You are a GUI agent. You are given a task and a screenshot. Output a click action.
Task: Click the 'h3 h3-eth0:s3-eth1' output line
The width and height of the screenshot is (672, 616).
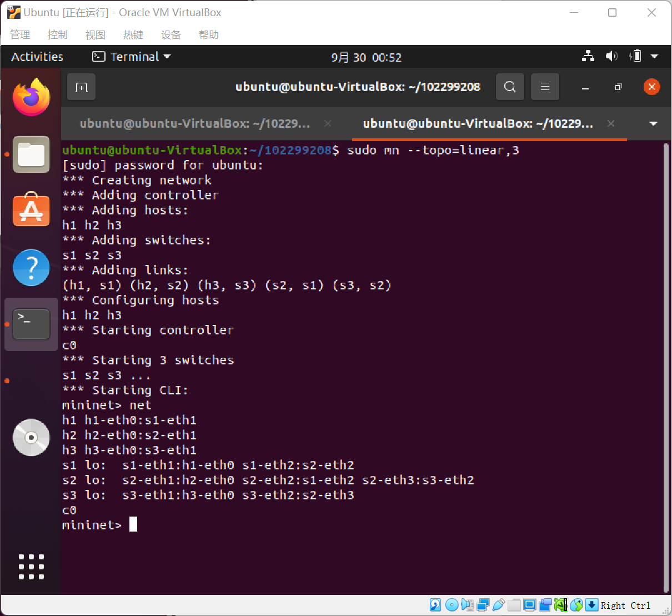click(x=129, y=450)
